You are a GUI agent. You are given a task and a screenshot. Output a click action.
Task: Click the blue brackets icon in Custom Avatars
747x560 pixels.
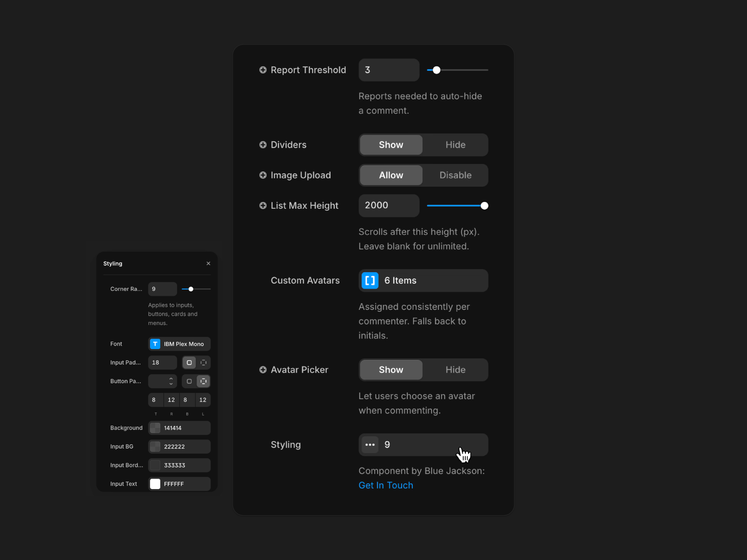click(370, 280)
